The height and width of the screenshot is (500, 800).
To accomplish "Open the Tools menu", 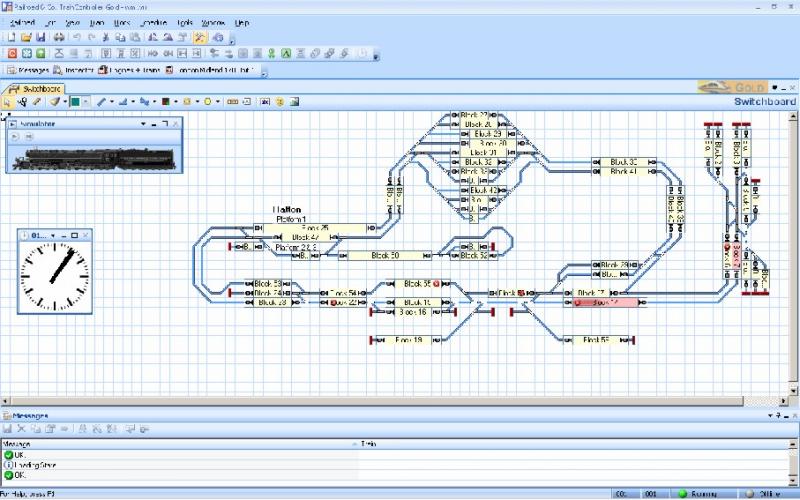I will (x=185, y=22).
